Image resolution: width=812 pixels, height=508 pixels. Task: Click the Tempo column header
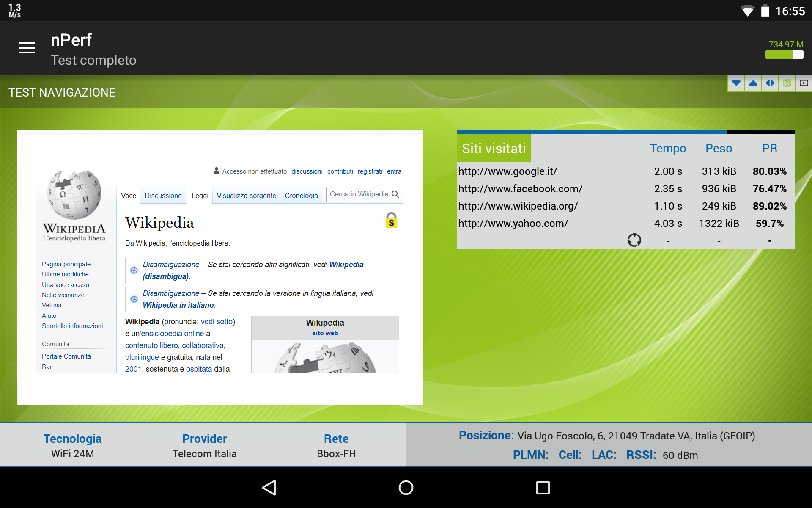point(668,149)
